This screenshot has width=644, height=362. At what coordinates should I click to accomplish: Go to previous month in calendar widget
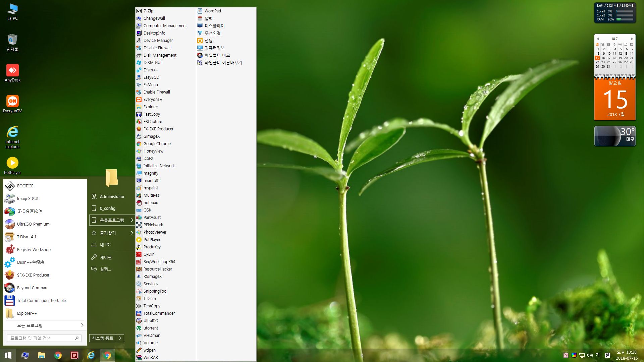point(598,39)
